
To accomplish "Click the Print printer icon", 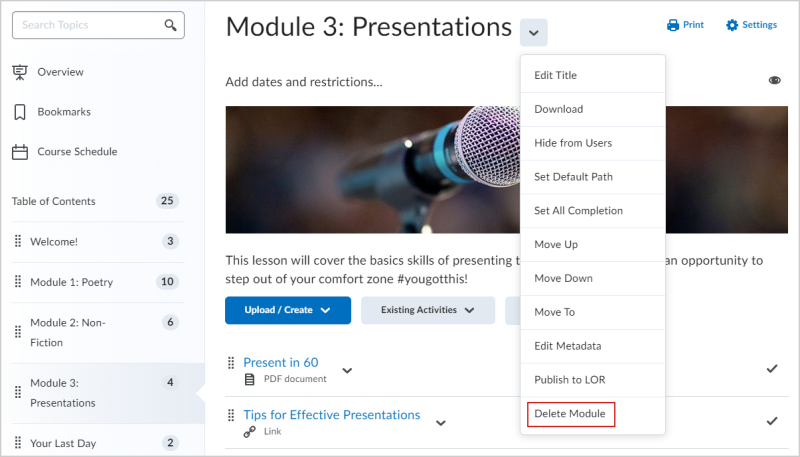I will tap(673, 25).
